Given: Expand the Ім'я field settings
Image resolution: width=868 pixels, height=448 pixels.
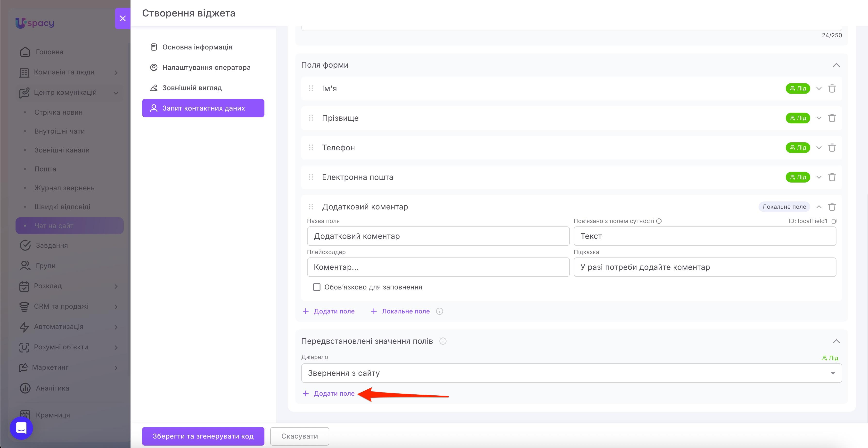Looking at the screenshot, I should pyautogui.click(x=819, y=88).
